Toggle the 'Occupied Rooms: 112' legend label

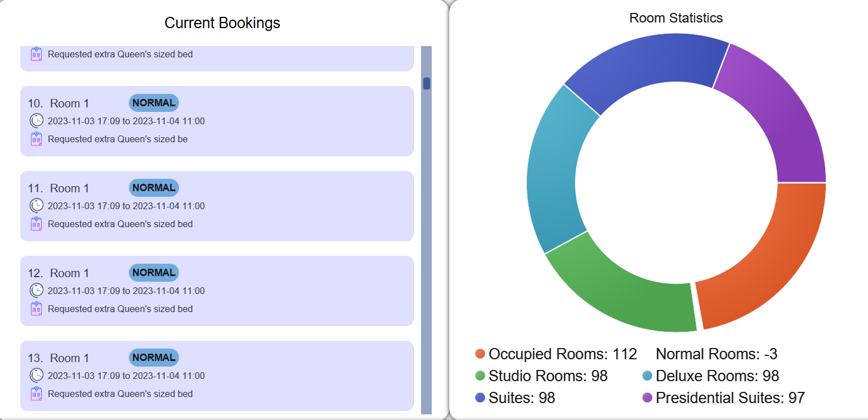tap(563, 354)
